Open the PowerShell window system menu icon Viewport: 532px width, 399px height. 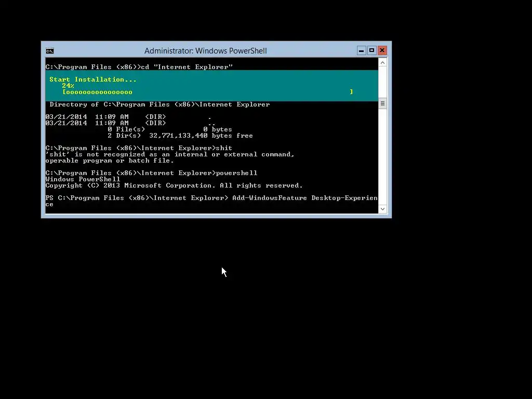point(49,51)
